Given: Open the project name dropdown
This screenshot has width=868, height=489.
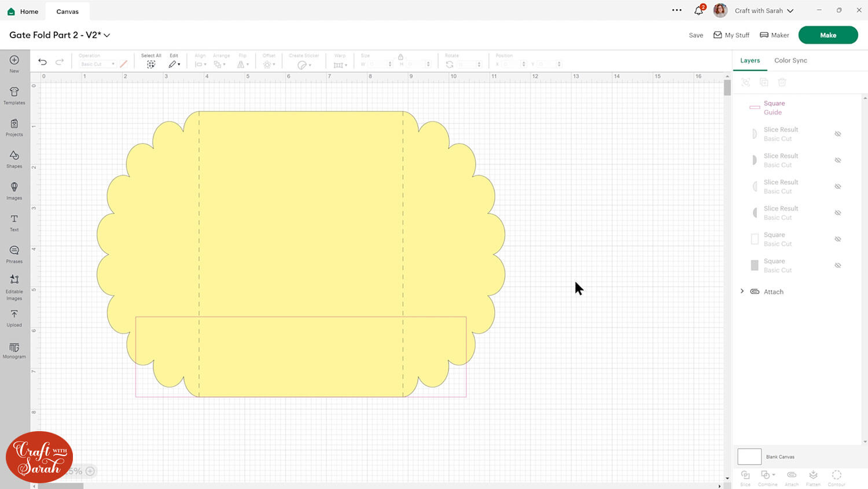Looking at the screenshot, I should coord(107,35).
